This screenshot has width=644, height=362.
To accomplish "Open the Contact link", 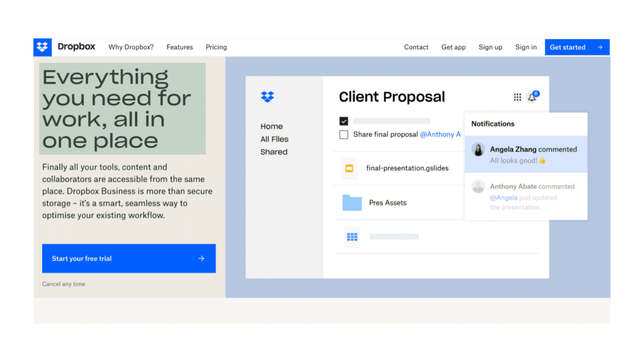I will tap(416, 47).
